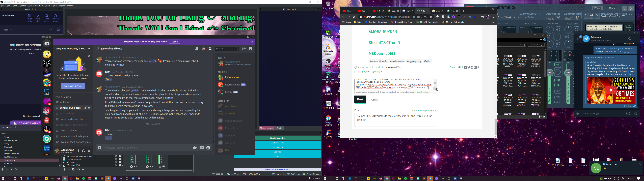
Task: Toggle lock on SimplyGamer Webcam Frame source
Action: [x=120, y=157]
